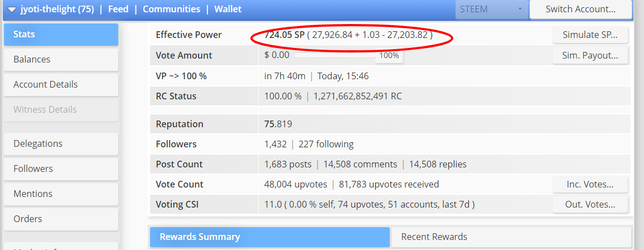Click the $ 0.00 vote amount value
The width and height of the screenshot is (644, 250).
(277, 55)
